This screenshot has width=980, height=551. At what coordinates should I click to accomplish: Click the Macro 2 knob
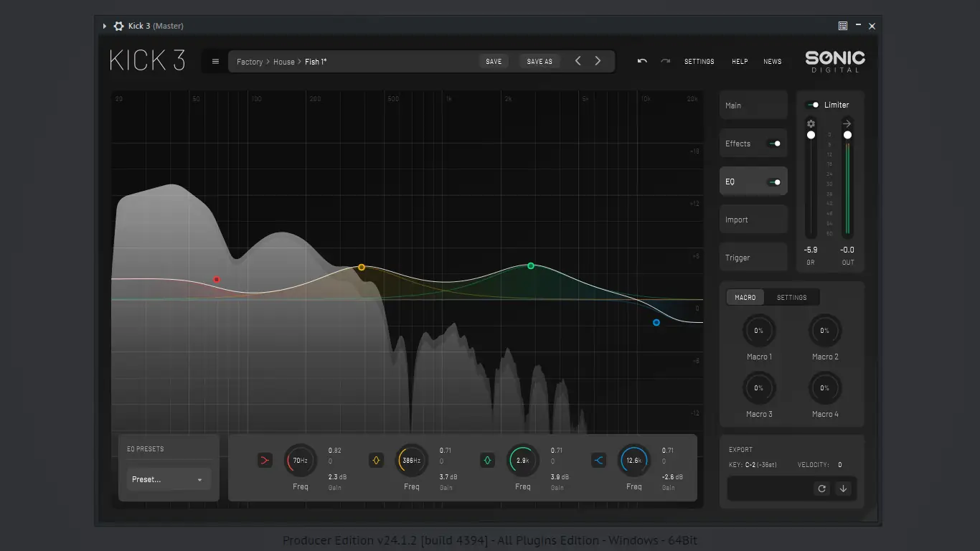[825, 331]
